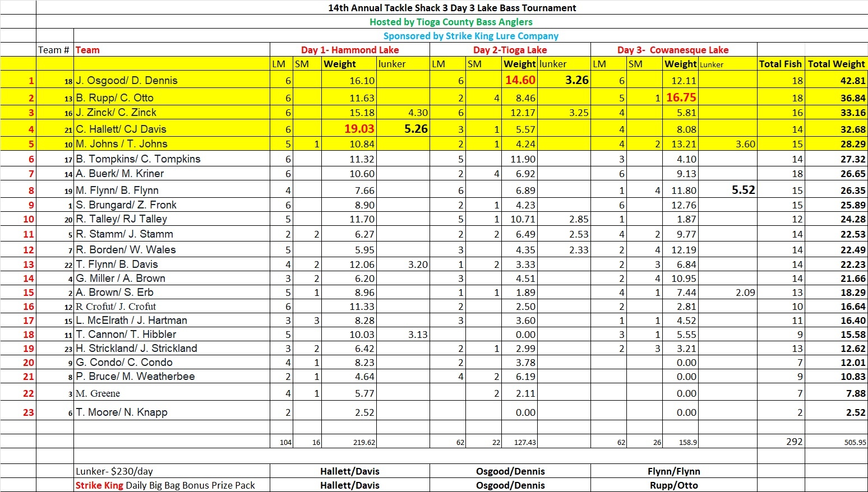Click the 42.81 total weight cell
The image size is (868, 492).
tap(852, 81)
